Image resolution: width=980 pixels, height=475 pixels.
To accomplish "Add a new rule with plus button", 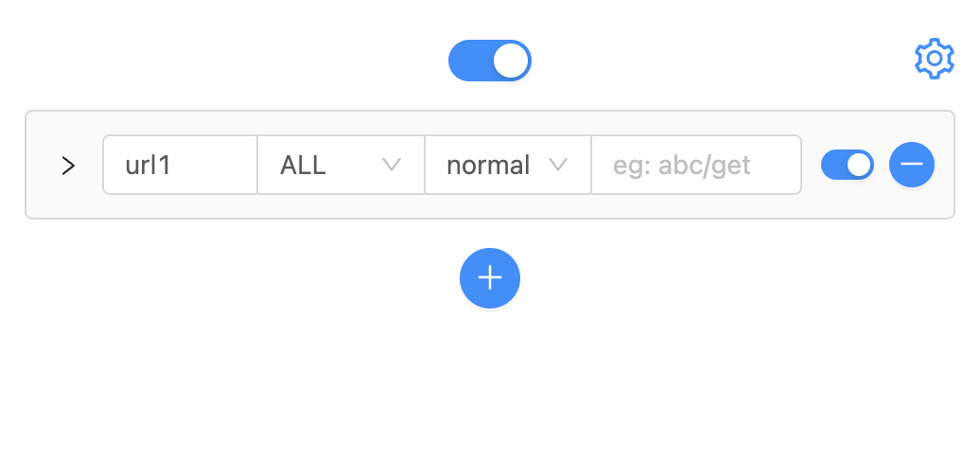I will click(489, 278).
